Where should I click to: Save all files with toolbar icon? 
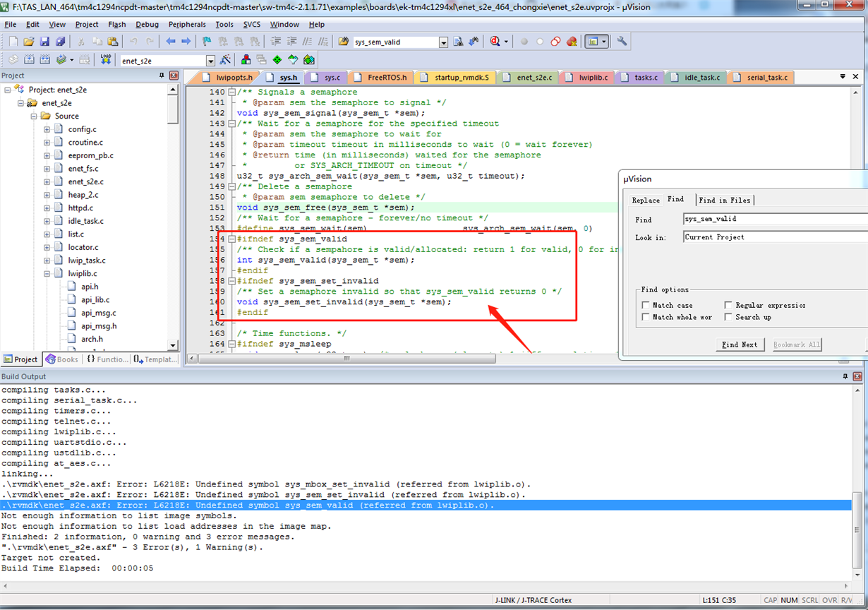(x=60, y=42)
